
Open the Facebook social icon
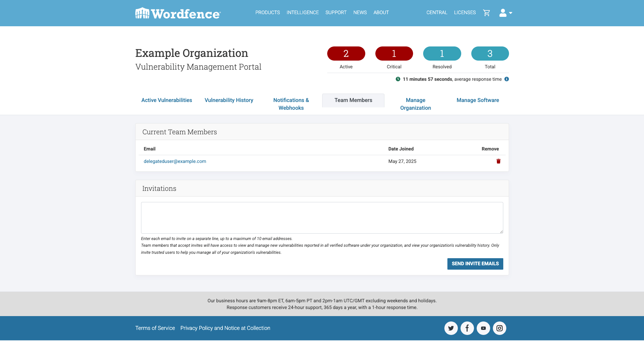click(467, 328)
